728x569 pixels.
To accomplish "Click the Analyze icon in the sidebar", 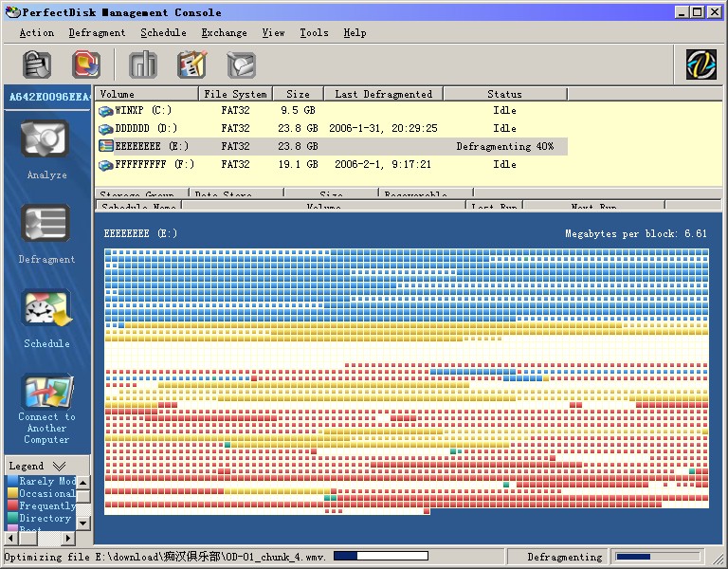I will [x=45, y=140].
